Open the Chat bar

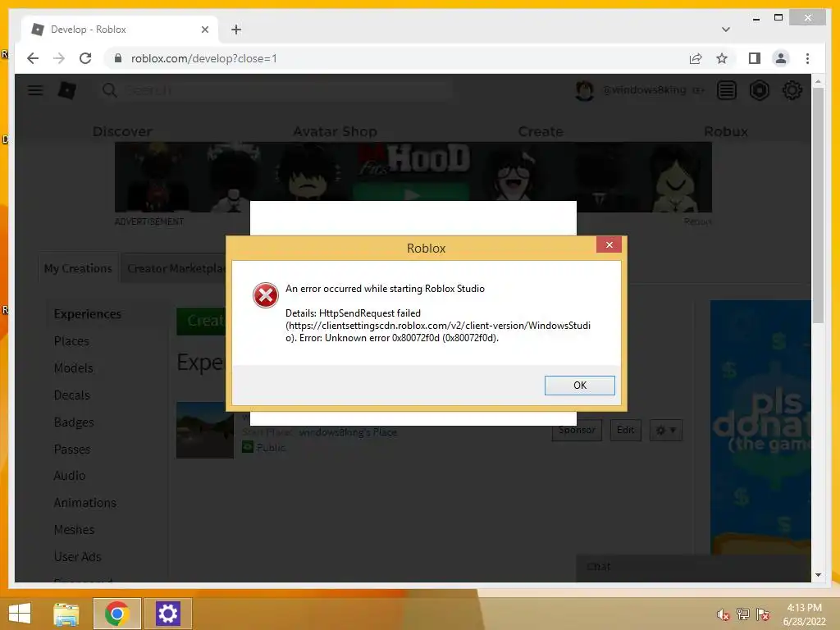pos(693,568)
